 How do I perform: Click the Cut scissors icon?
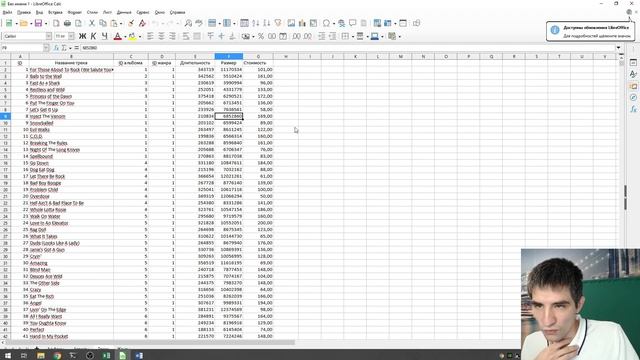[92, 23]
